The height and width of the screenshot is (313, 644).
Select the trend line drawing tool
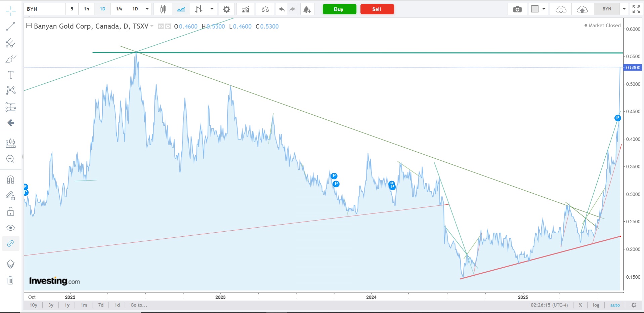pyautogui.click(x=10, y=27)
